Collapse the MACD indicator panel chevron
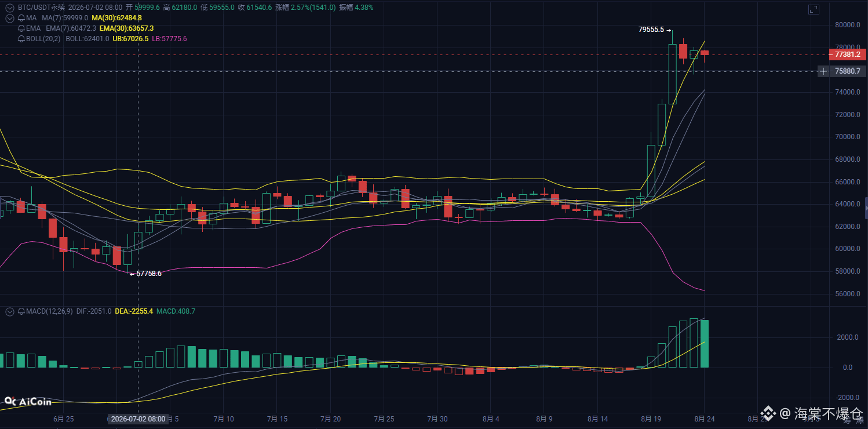 click(9, 311)
